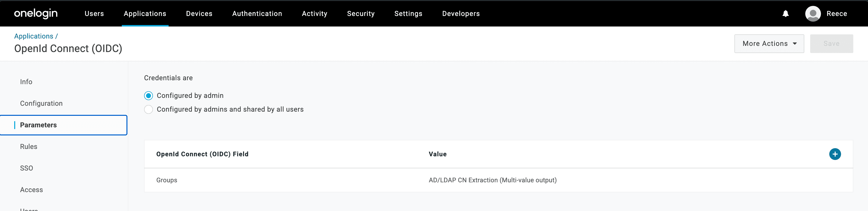868x211 pixels.
Task: Click 'AD/LDAP CN Extraction (Multi-value output)' value
Action: (x=492, y=180)
